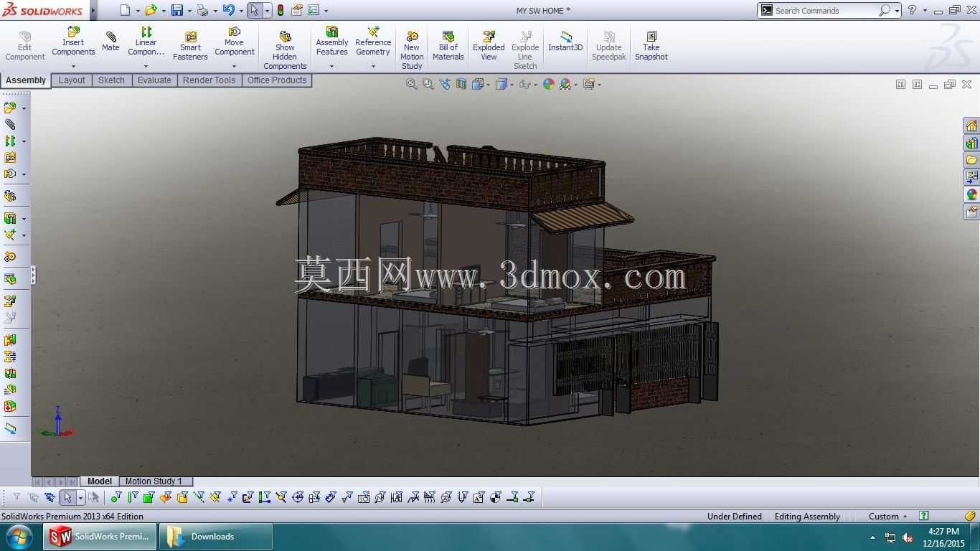980x551 pixels.
Task: Click Zoom to Fit icon
Action: 412,84
